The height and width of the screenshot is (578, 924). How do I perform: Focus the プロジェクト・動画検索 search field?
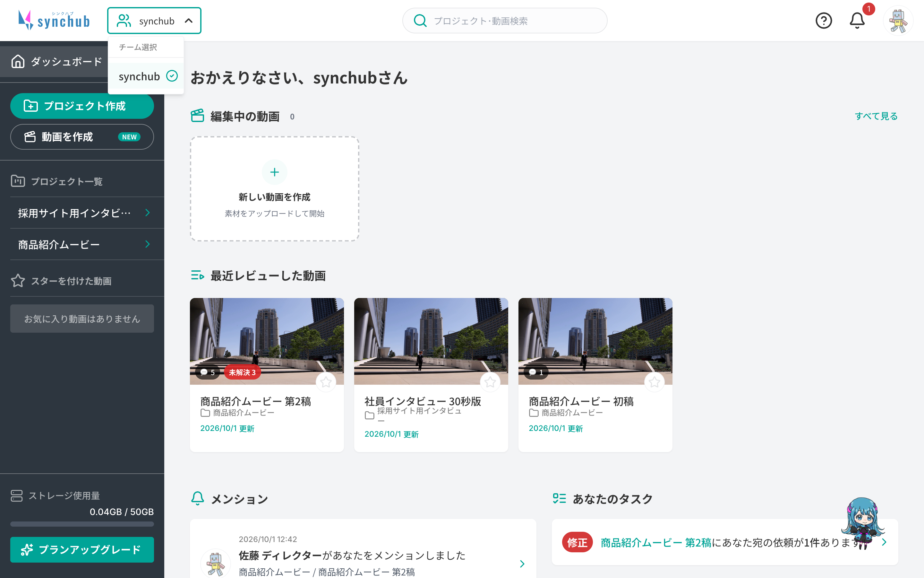pyautogui.click(x=505, y=21)
